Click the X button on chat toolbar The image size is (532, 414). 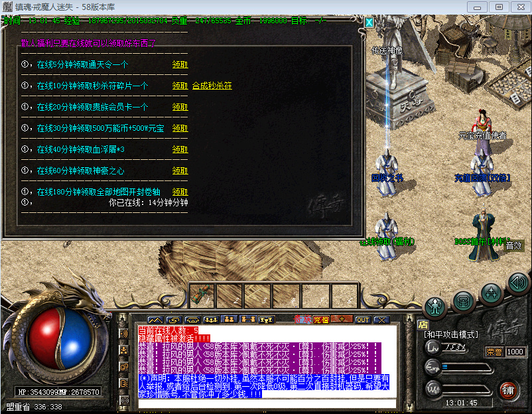[381, 319]
